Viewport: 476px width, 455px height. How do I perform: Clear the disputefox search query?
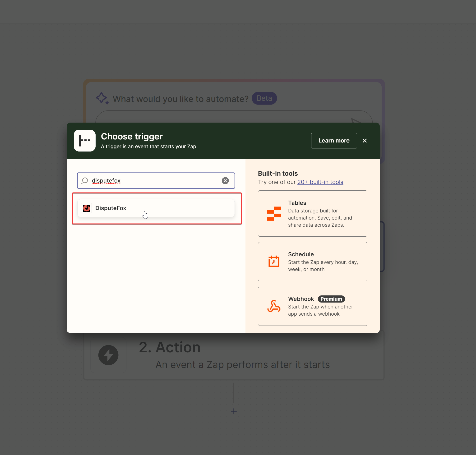(x=225, y=180)
